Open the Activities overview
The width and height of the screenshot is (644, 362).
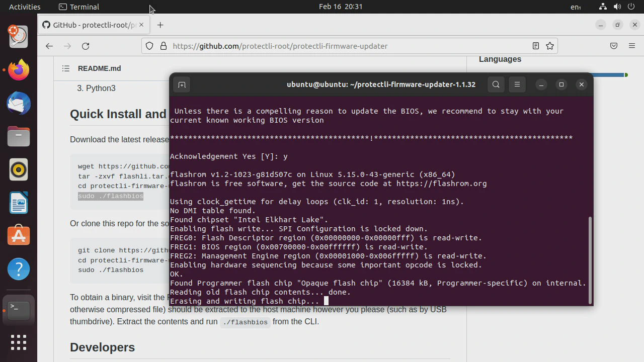pos(25,7)
